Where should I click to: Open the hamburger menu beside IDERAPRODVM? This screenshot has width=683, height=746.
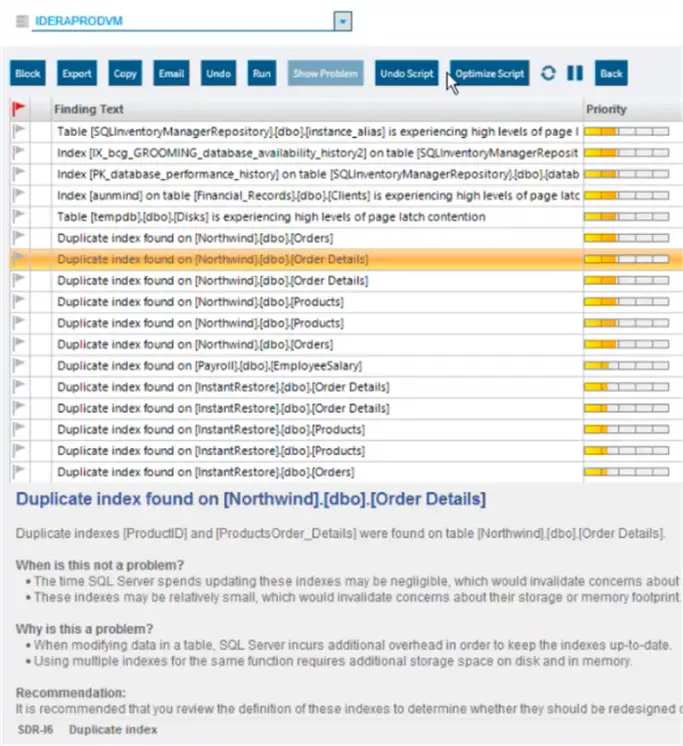point(22,21)
